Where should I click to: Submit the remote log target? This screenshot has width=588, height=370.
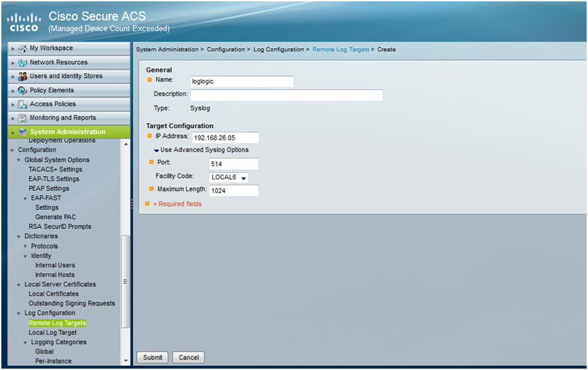153,357
